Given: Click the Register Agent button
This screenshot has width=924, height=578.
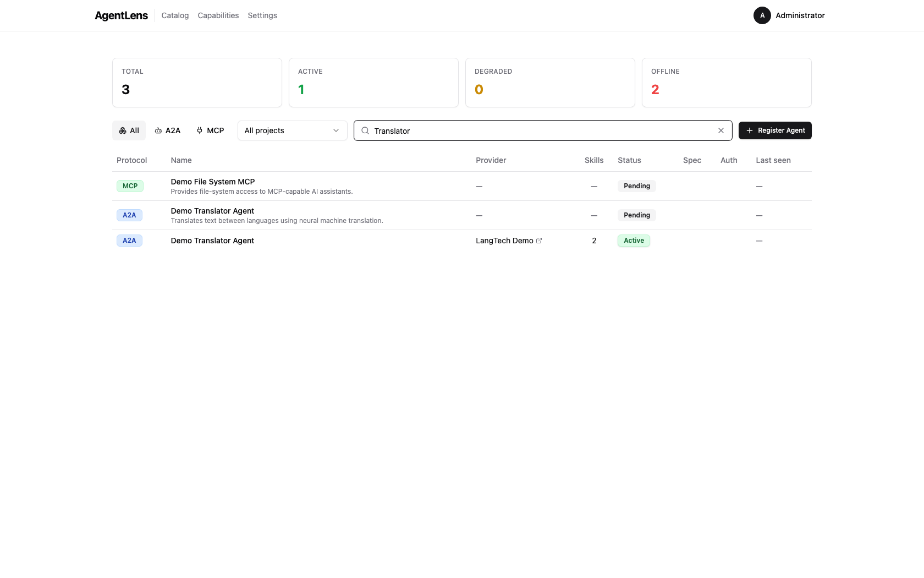Looking at the screenshot, I should click(x=775, y=130).
